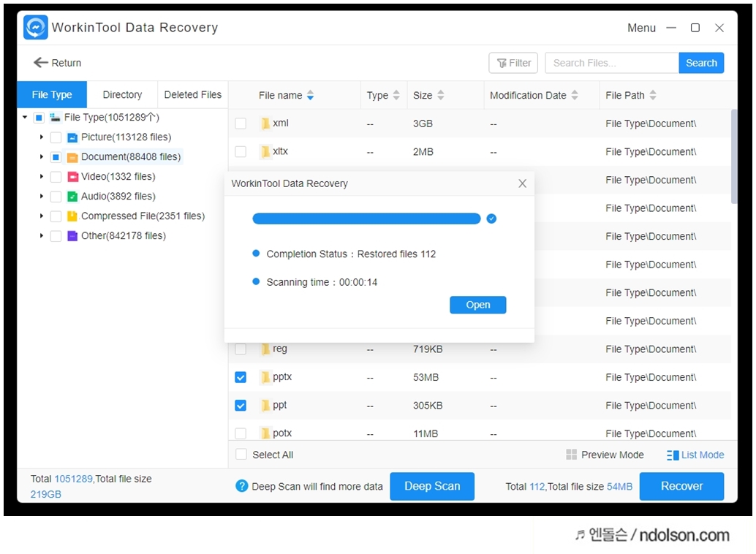Click the Picture category icon

72,137
